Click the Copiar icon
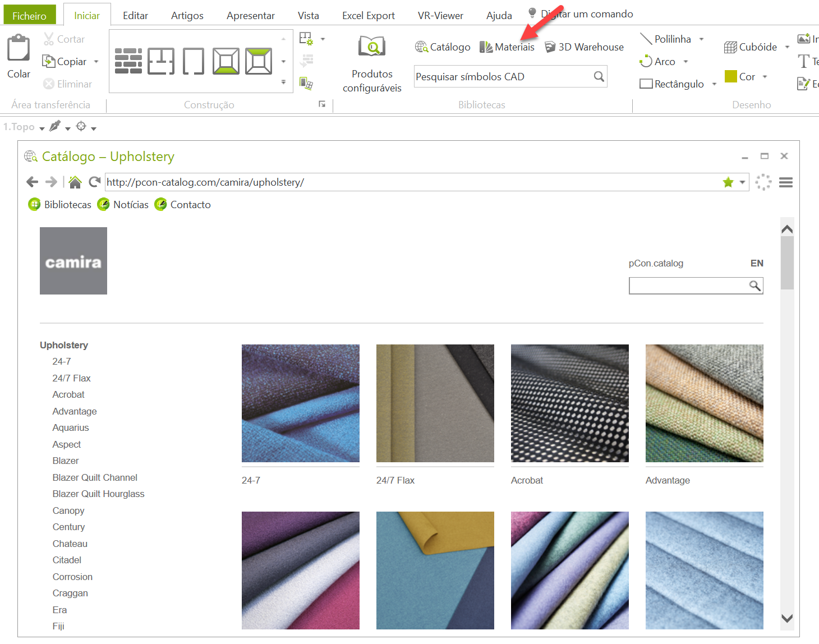The height and width of the screenshot is (644, 819). click(49, 61)
